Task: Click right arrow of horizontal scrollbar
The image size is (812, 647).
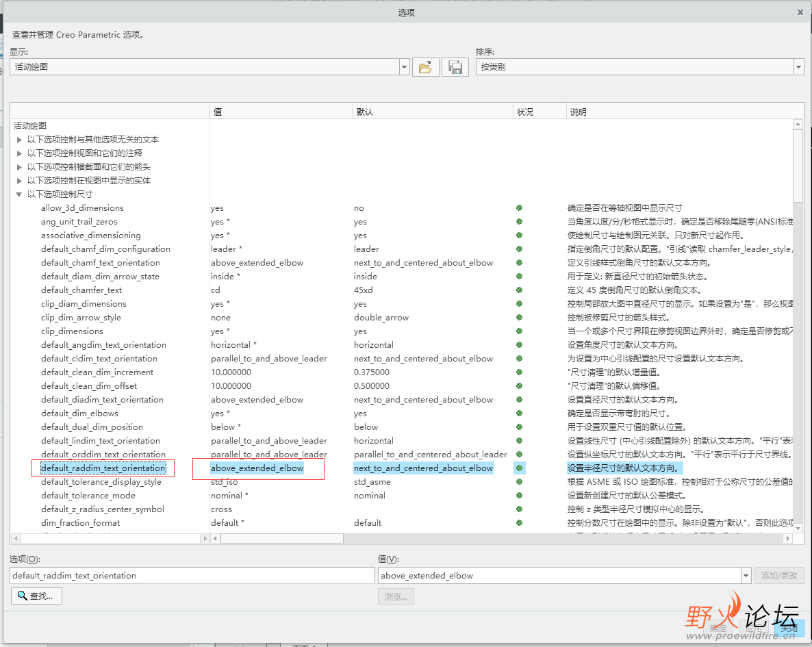Action: 788,539
